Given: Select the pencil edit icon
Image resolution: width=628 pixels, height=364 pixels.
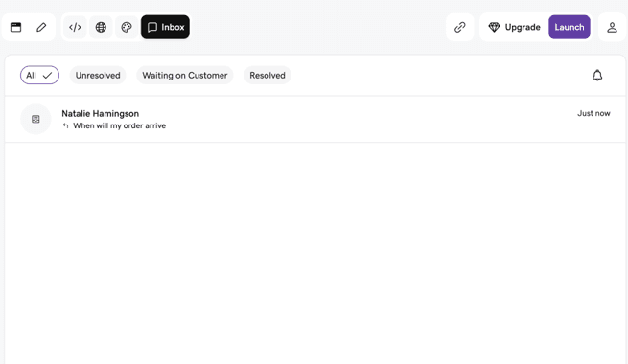Looking at the screenshot, I should [41, 27].
